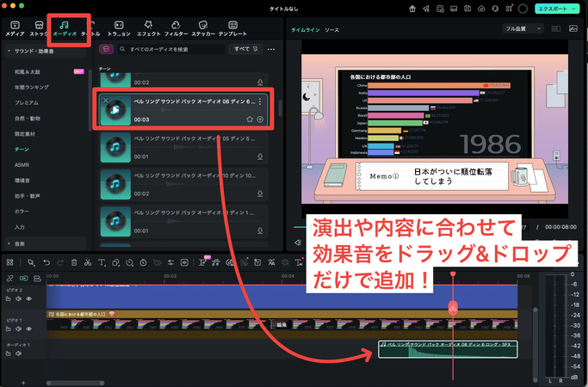The height and width of the screenshot is (387, 588).
Task: Switch to the ソース preview tab
Action: pos(331,29)
